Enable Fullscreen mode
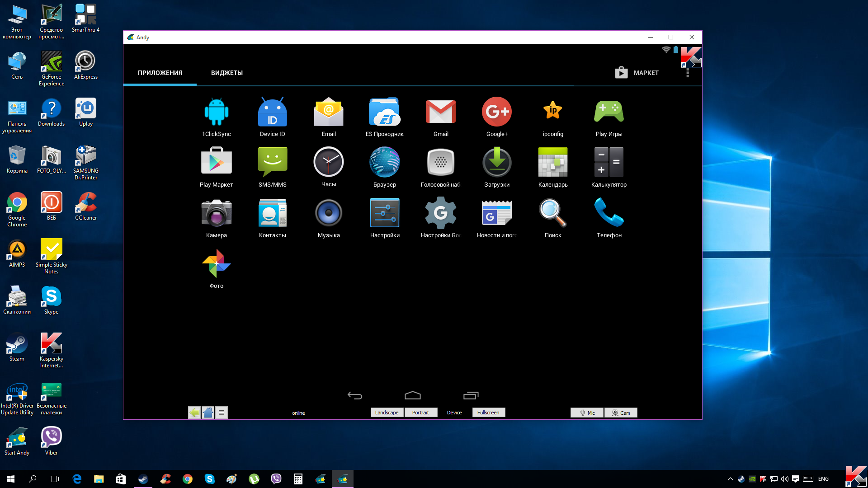 pos(488,413)
